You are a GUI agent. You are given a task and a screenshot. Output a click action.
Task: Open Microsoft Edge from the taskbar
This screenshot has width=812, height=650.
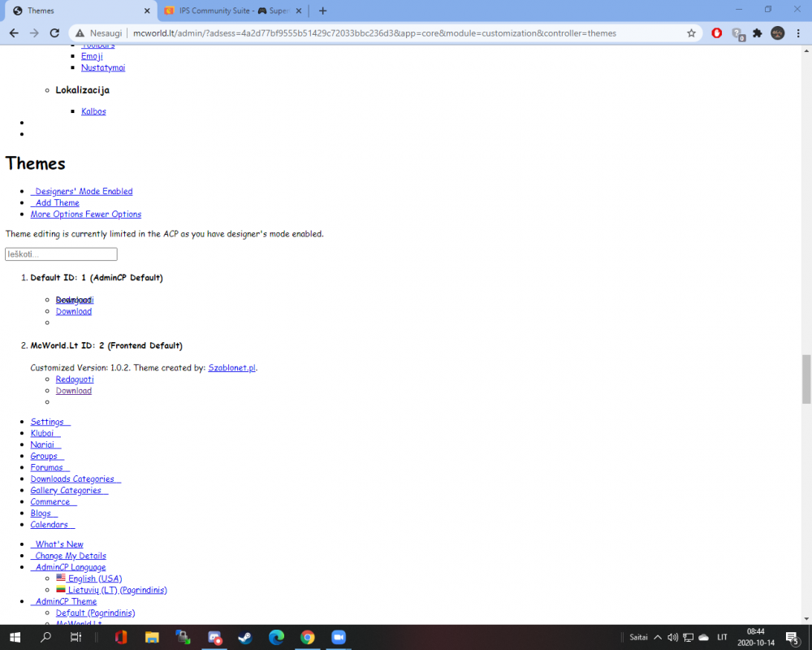click(x=276, y=637)
